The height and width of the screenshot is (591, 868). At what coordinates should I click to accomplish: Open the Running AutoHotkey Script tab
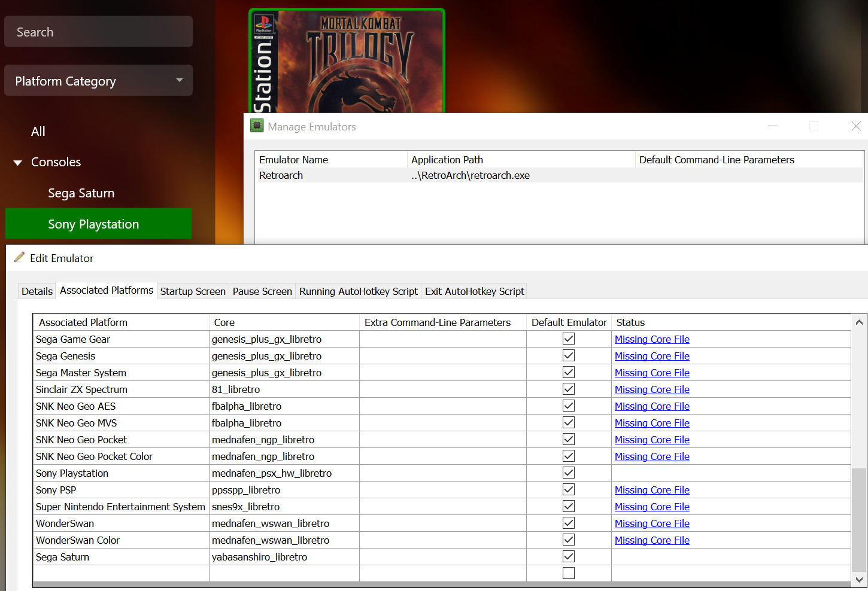pyautogui.click(x=359, y=291)
